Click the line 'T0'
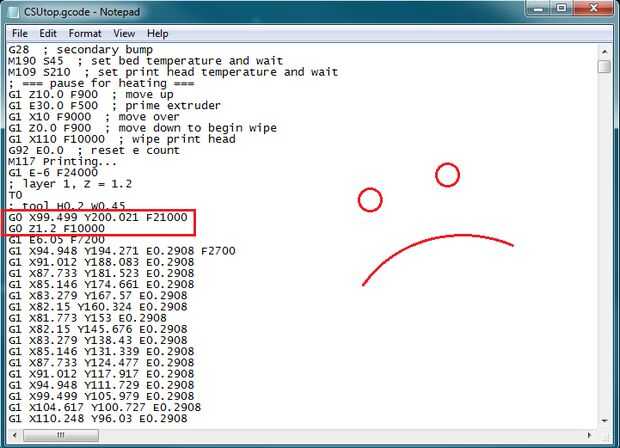Viewport: 620px width, 448px height. tap(15, 195)
